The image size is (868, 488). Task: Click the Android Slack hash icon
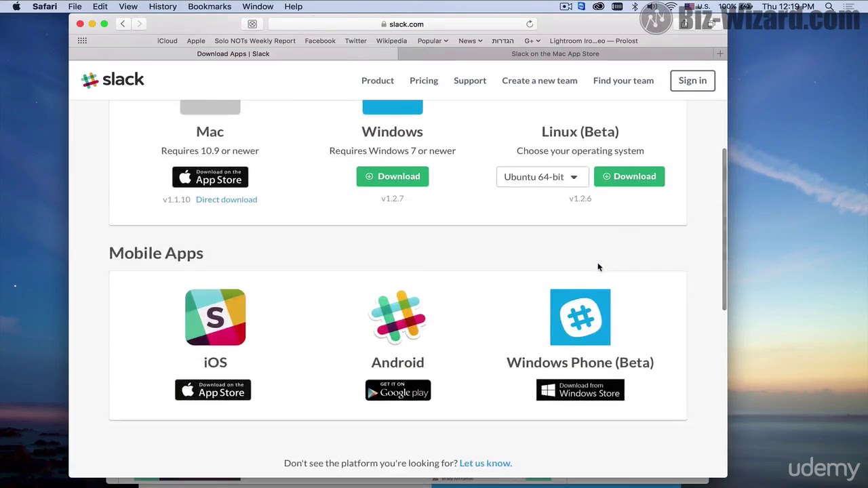(397, 317)
